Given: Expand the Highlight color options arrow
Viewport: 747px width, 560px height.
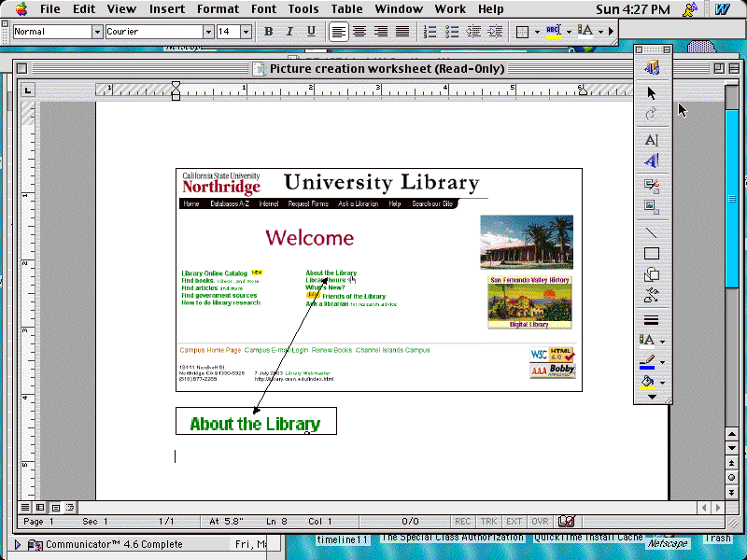Looking at the screenshot, I should tap(569, 33).
